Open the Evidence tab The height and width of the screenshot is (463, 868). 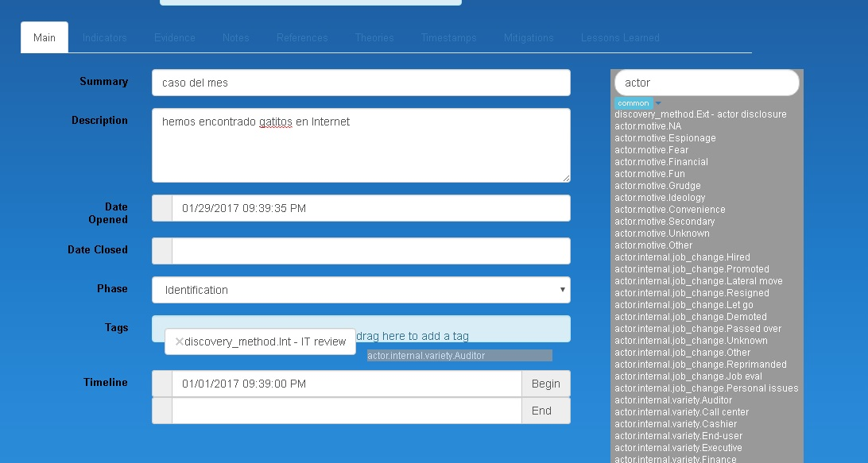point(174,37)
